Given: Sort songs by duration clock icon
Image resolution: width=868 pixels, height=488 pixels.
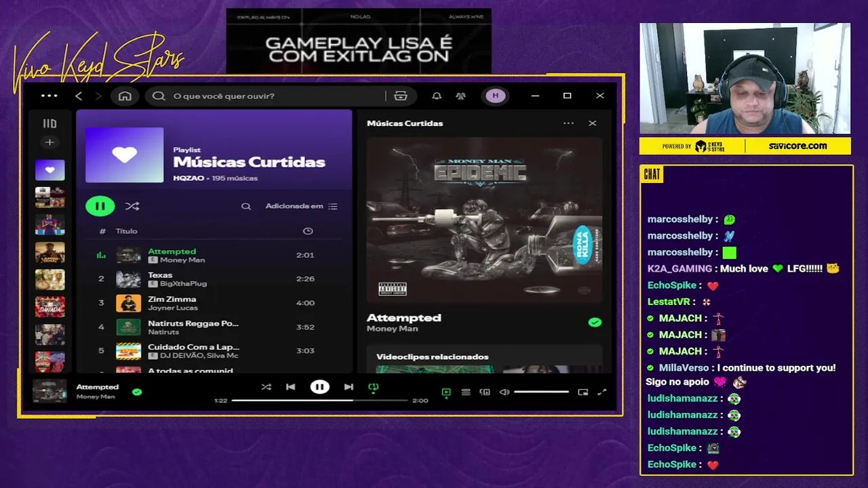Looking at the screenshot, I should [x=308, y=231].
